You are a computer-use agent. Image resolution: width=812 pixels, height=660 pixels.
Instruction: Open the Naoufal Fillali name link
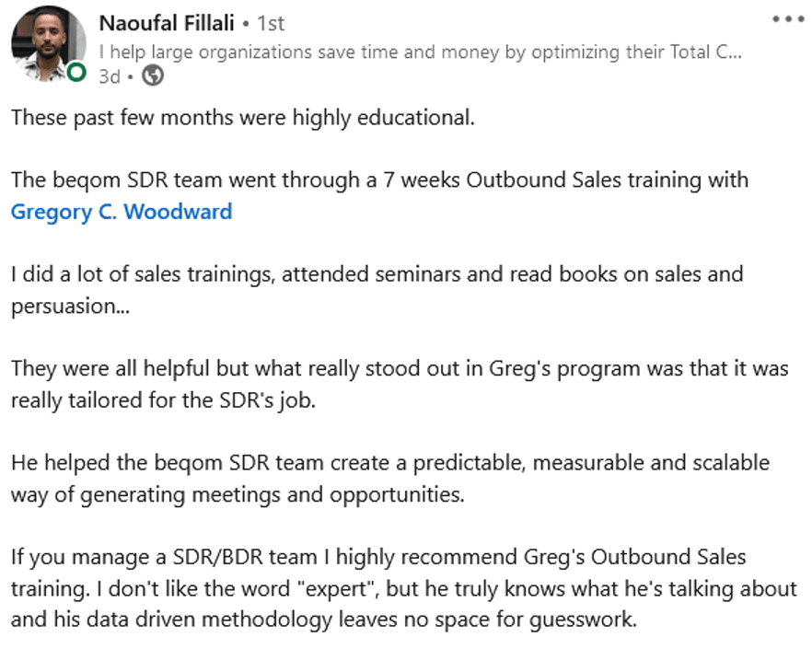(x=167, y=23)
